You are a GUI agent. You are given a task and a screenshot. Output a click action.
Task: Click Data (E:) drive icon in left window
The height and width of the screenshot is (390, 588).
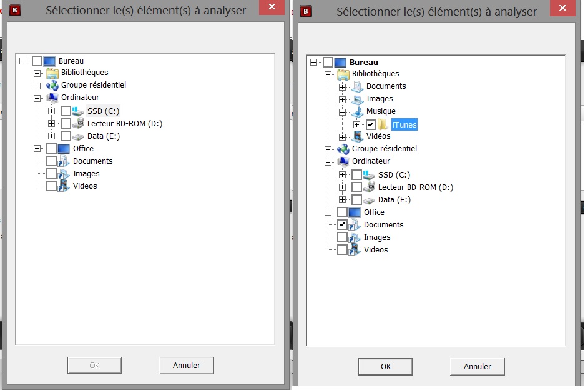coord(77,137)
